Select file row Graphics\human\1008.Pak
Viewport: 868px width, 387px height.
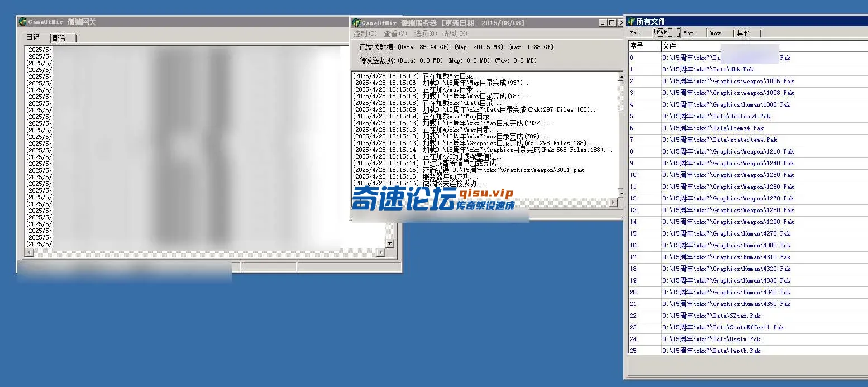pyautogui.click(x=747, y=104)
